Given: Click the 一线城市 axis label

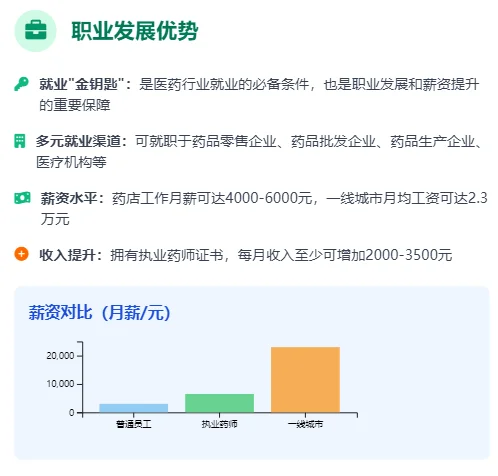Looking at the screenshot, I should (305, 424).
